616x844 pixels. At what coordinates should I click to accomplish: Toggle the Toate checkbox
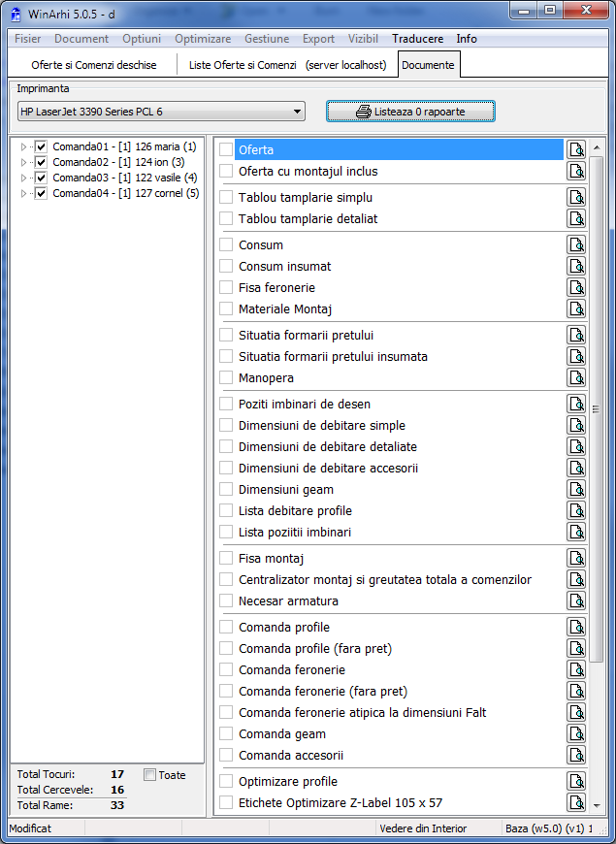[x=150, y=775]
